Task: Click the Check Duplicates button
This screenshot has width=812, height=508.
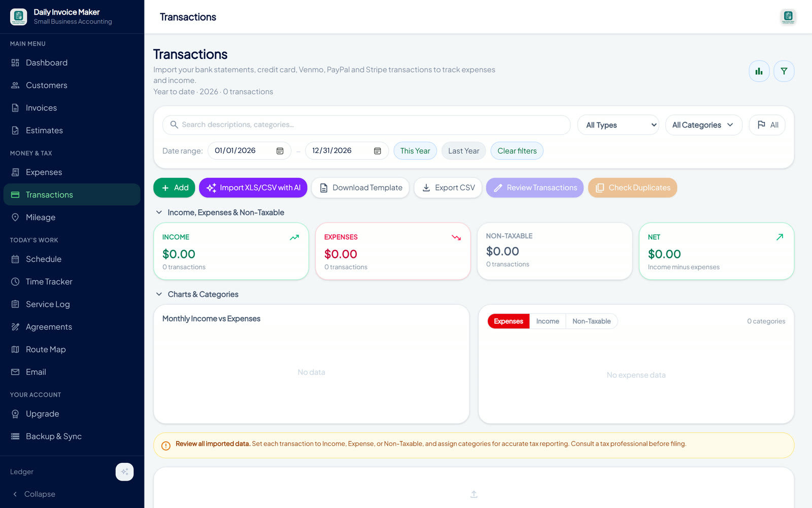Action: [632, 187]
